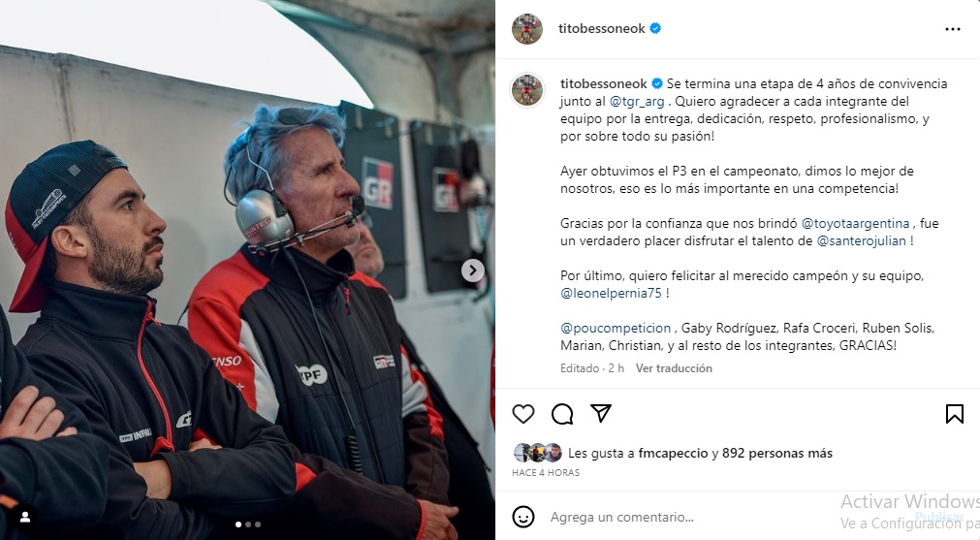Screen dimensions: 980x540
Task: Click Ver traducción to translate caption
Action: coord(674,368)
